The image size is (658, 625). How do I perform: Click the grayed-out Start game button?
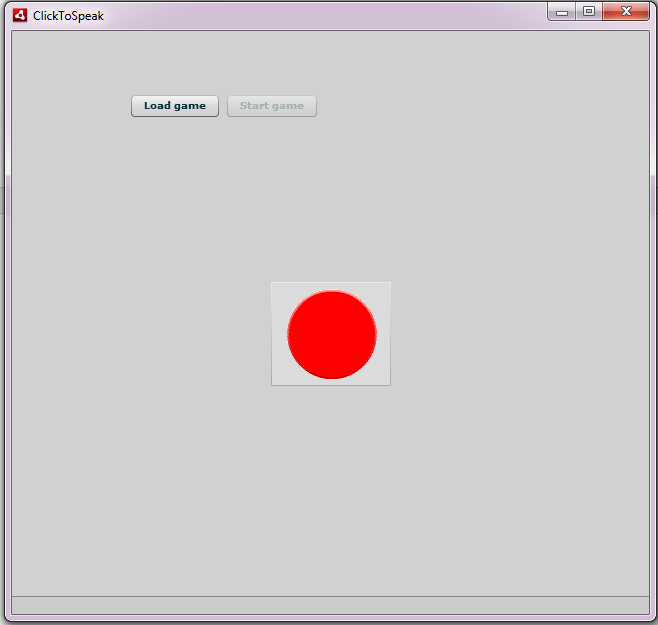tap(272, 106)
